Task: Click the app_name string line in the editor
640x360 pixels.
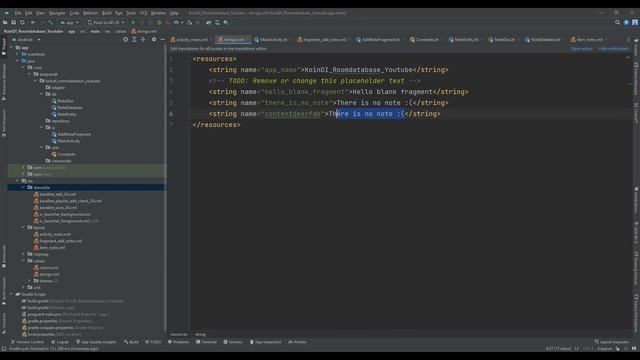Action: pyautogui.click(x=328, y=70)
